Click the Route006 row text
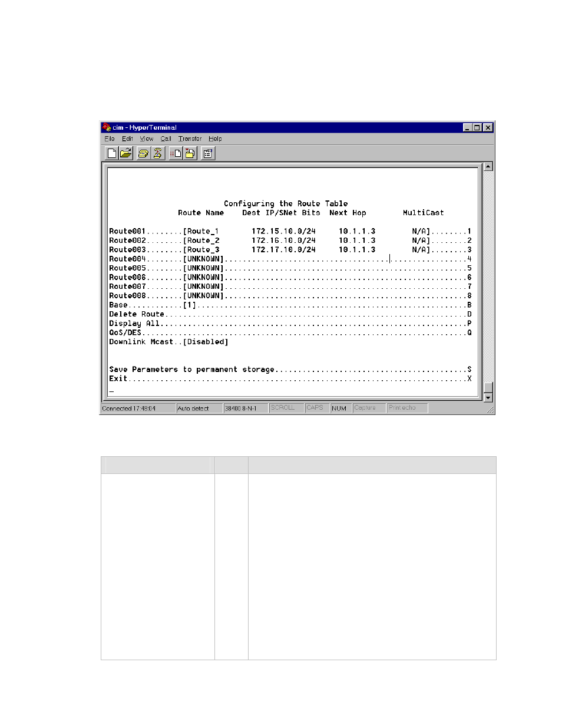 (x=290, y=278)
